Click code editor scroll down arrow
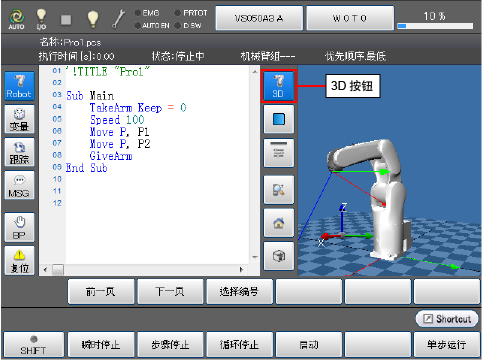 click(255, 257)
